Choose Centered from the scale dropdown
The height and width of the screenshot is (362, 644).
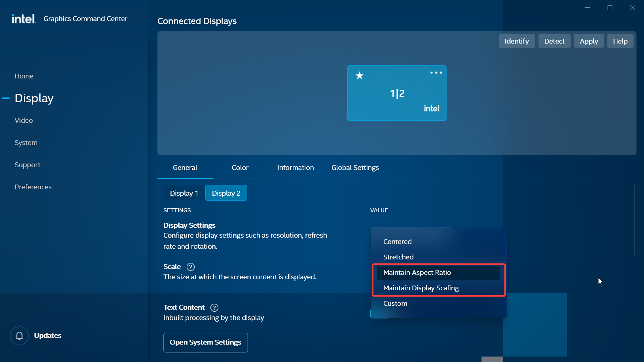click(x=438, y=242)
